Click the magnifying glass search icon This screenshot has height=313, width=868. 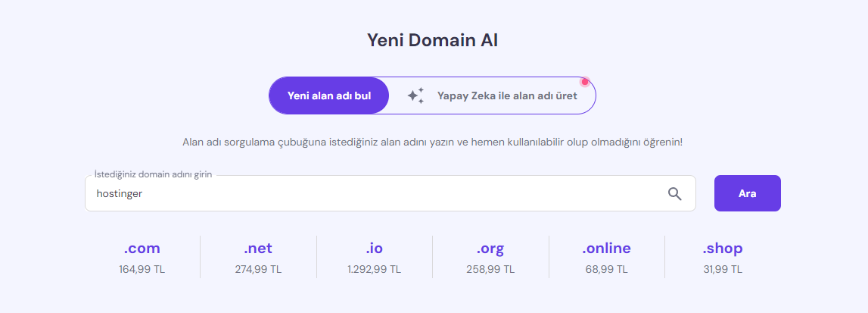tap(674, 194)
